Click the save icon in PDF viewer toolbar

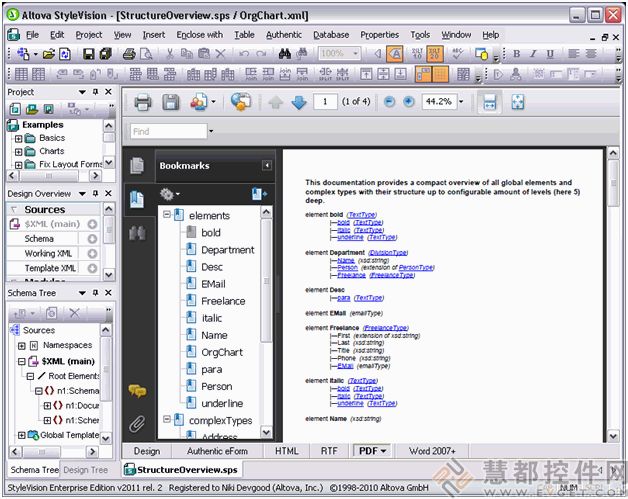tap(171, 102)
